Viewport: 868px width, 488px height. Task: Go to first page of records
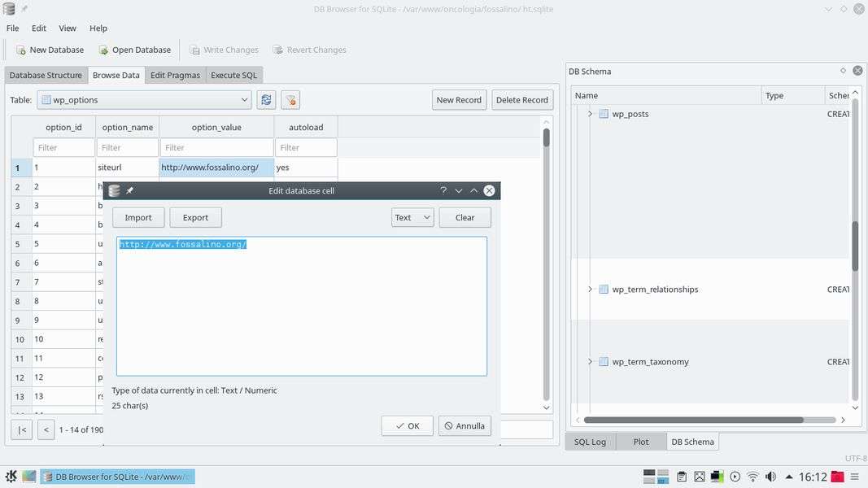[x=22, y=430]
